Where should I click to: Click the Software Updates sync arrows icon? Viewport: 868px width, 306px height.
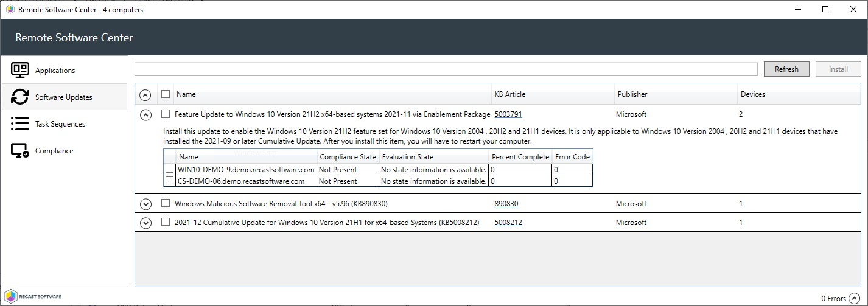(x=20, y=97)
